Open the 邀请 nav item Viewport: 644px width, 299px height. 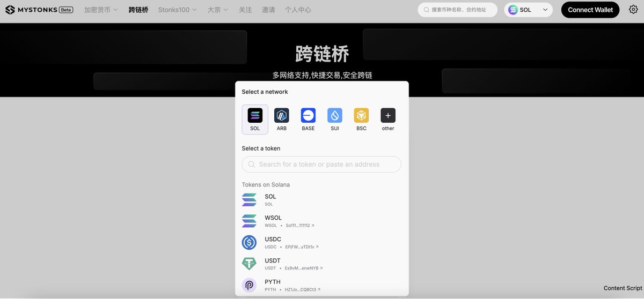[x=268, y=10]
